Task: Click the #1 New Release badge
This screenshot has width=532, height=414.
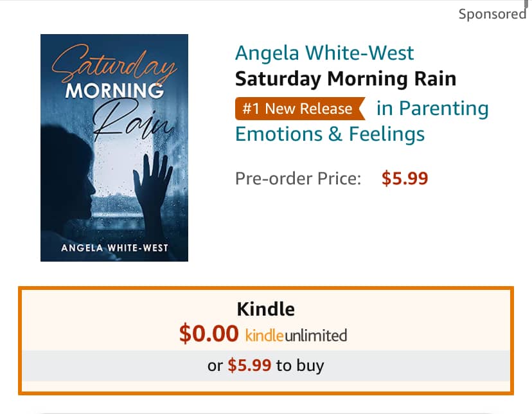Action: [300, 109]
